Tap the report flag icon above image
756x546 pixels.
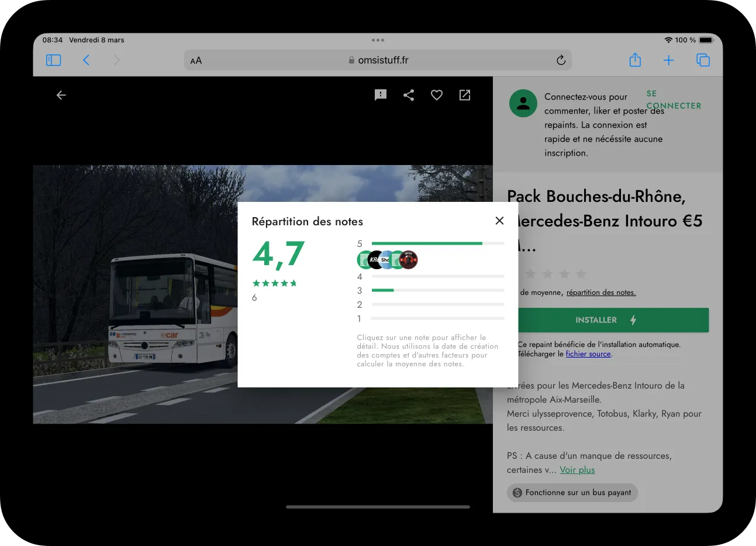tap(381, 95)
